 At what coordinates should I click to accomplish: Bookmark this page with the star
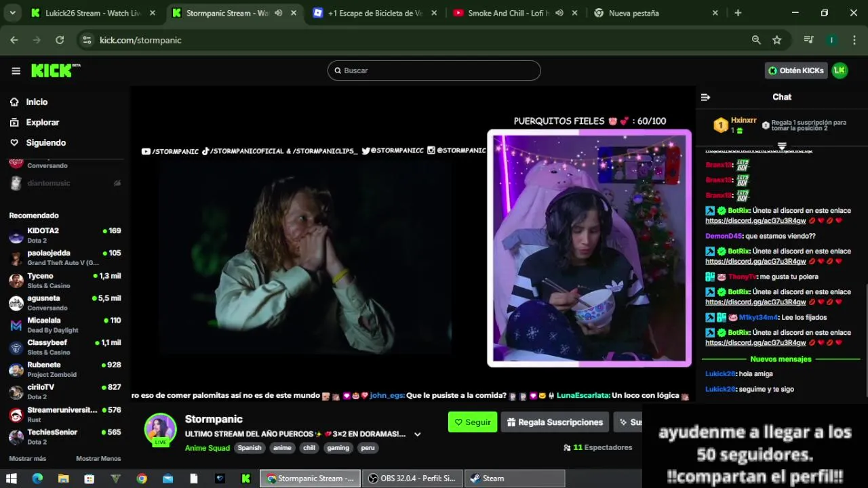tap(777, 40)
